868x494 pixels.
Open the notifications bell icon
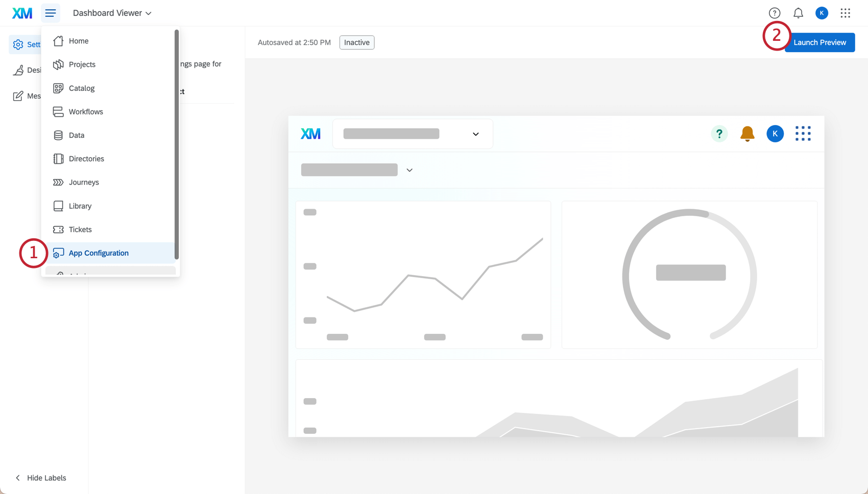(798, 13)
